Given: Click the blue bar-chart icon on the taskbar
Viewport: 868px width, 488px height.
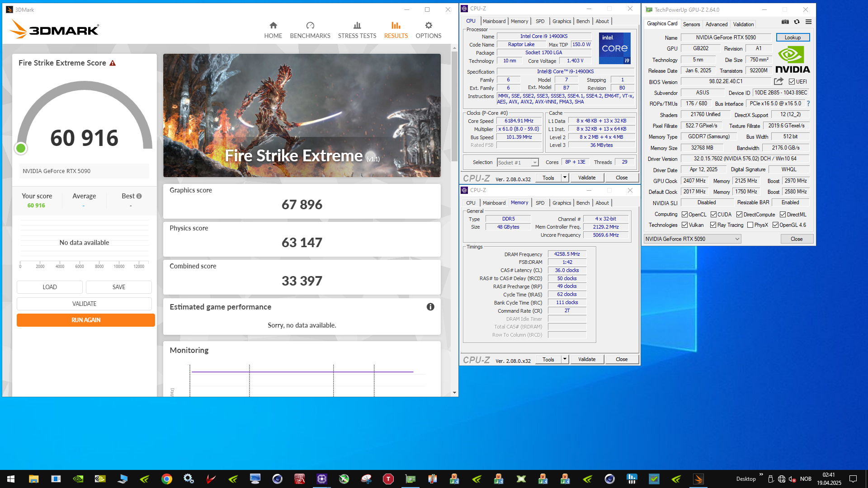Looking at the screenshot, I should 632,479.
